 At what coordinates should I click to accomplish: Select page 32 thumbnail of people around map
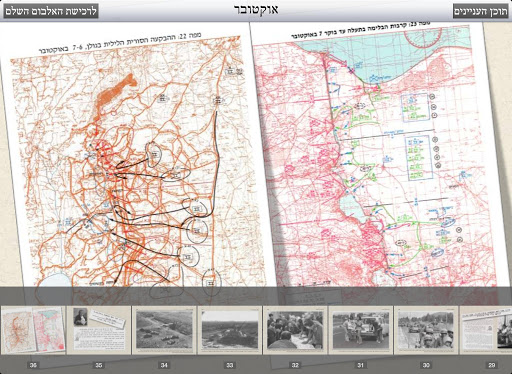tap(295, 330)
